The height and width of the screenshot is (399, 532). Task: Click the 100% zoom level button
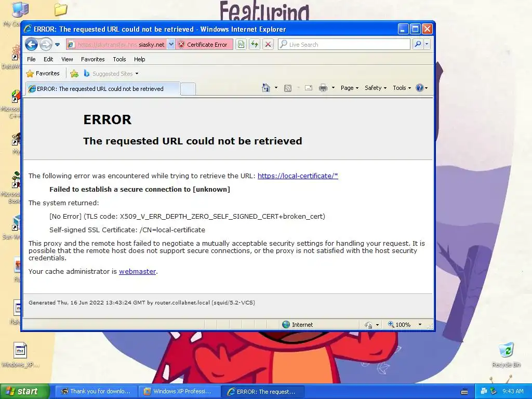click(x=400, y=325)
